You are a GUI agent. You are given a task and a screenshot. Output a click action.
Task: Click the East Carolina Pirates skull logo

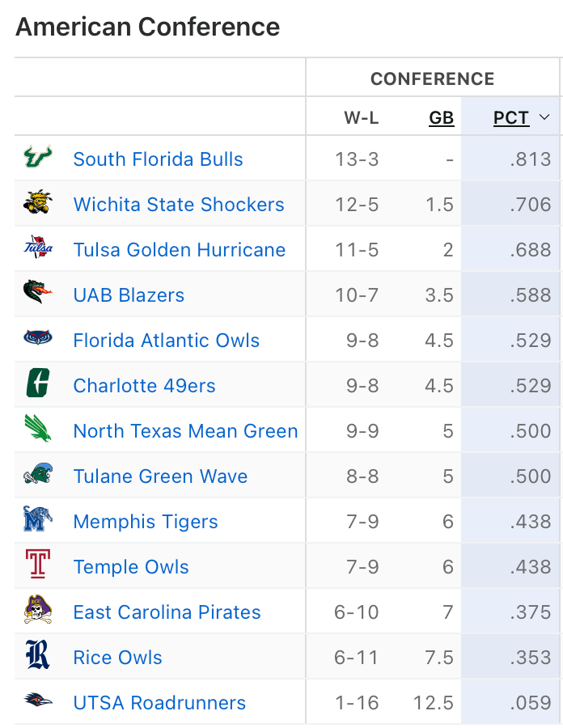pos(38,612)
